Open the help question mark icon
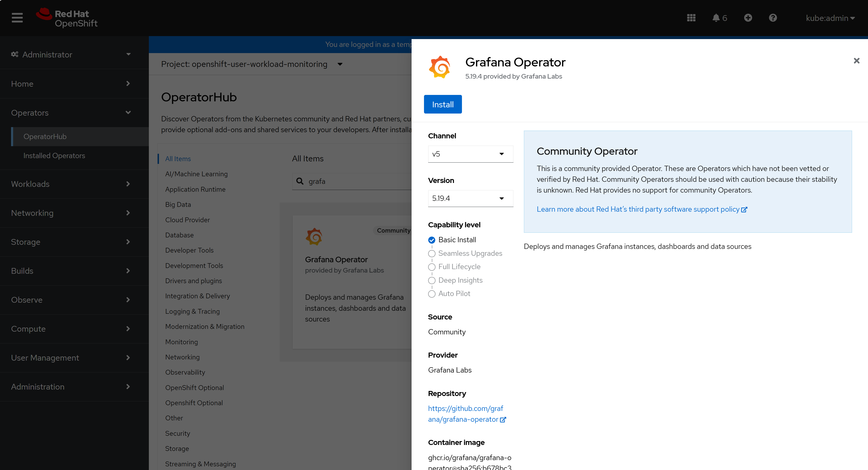 coord(773,18)
